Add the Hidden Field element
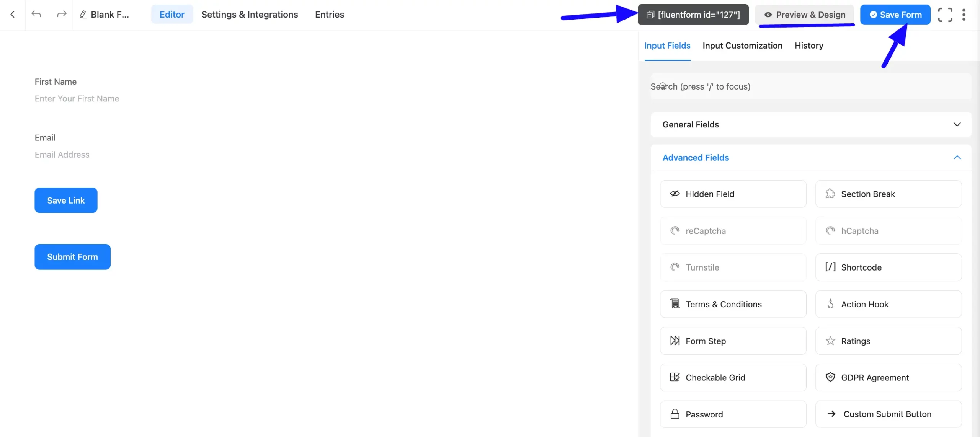Image resolution: width=980 pixels, height=437 pixels. [x=733, y=194]
